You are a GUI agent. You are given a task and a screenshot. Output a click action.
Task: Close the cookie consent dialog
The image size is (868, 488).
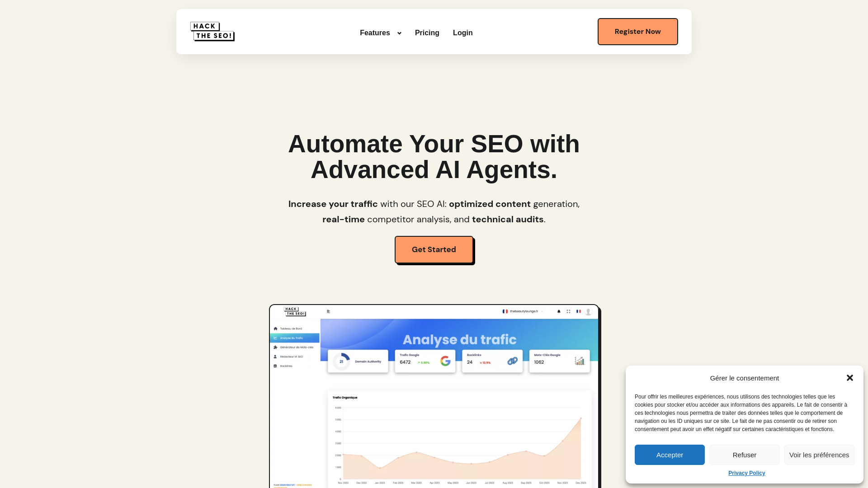click(849, 378)
